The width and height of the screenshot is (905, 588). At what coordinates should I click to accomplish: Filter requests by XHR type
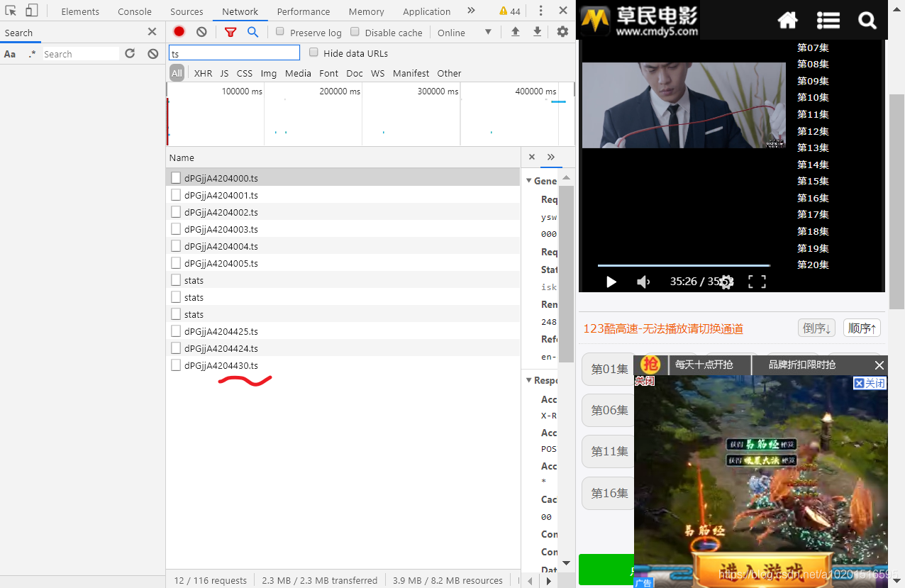coord(203,73)
